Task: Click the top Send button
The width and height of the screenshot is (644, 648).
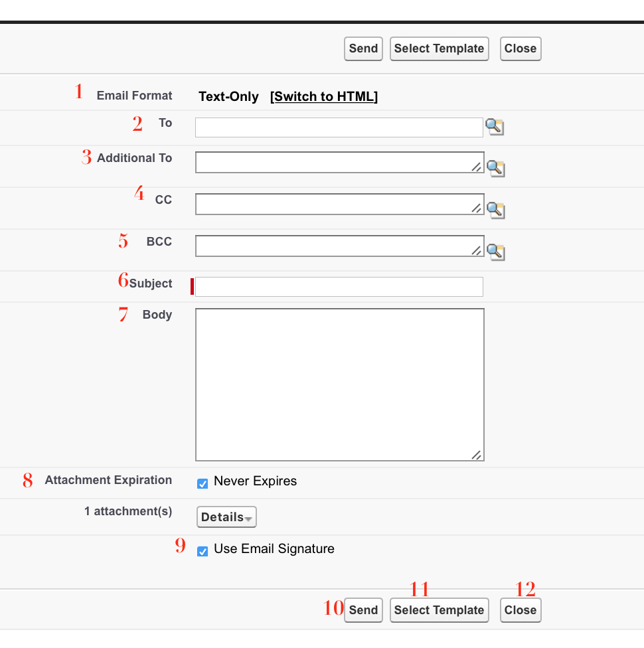Action: (363, 48)
